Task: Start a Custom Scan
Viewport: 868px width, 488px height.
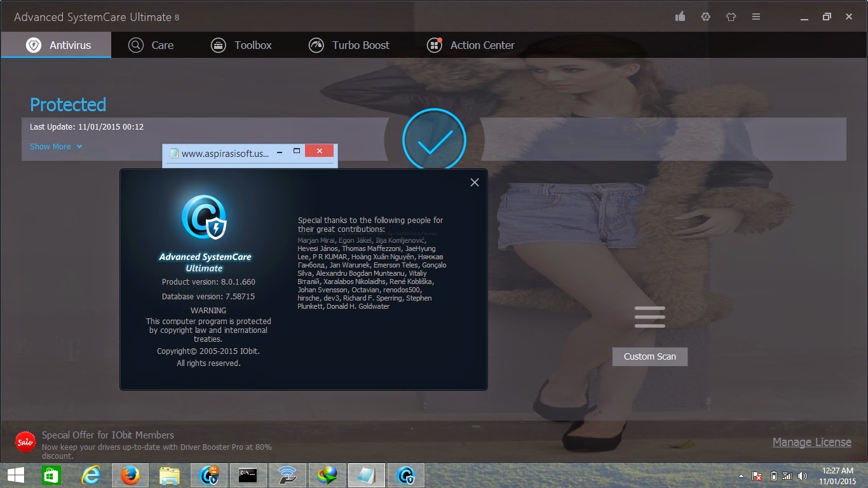Action: tap(649, 356)
